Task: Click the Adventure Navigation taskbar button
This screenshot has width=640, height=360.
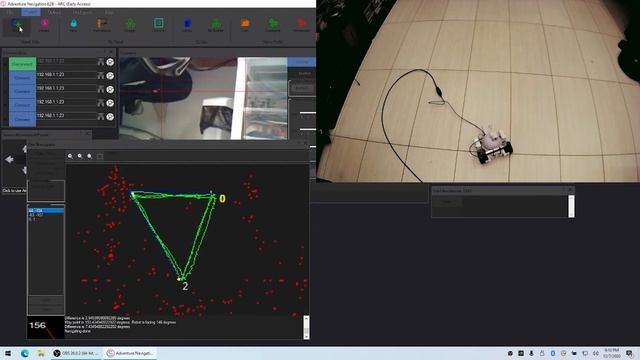Action: click(130, 353)
